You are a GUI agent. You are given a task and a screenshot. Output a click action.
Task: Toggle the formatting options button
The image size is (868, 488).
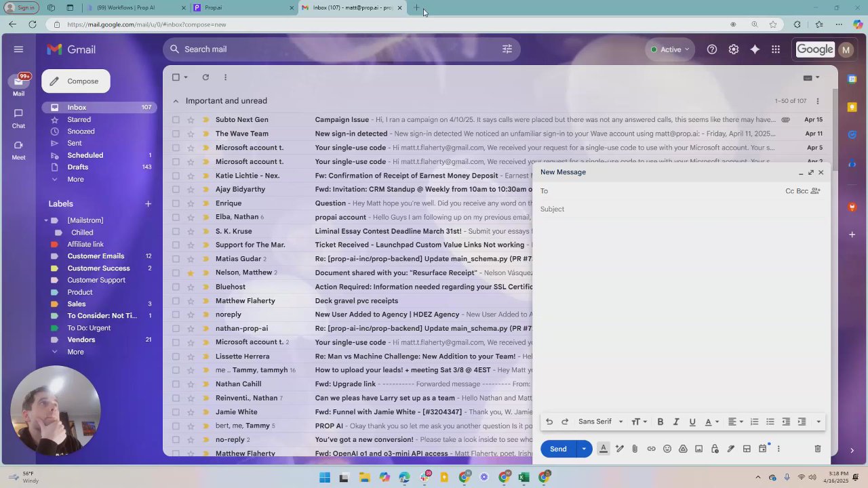pyautogui.click(x=603, y=449)
